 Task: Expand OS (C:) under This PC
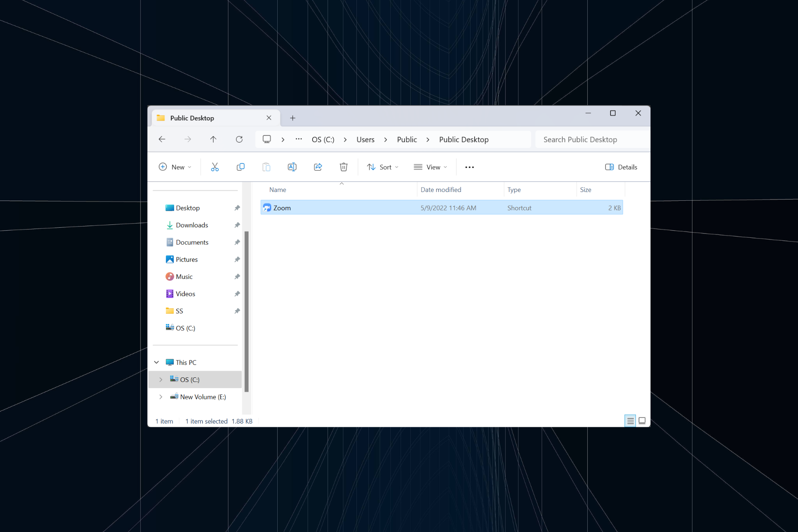(x=161, y=379)
